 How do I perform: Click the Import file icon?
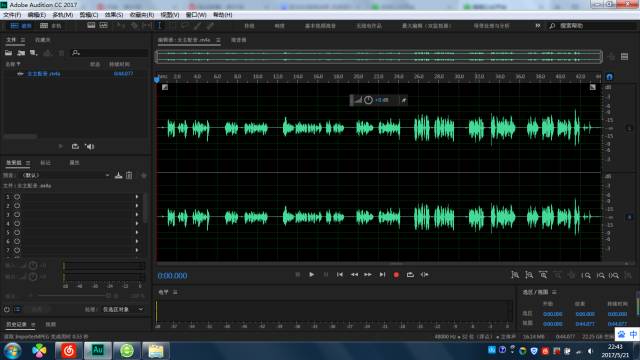point(21,53)
